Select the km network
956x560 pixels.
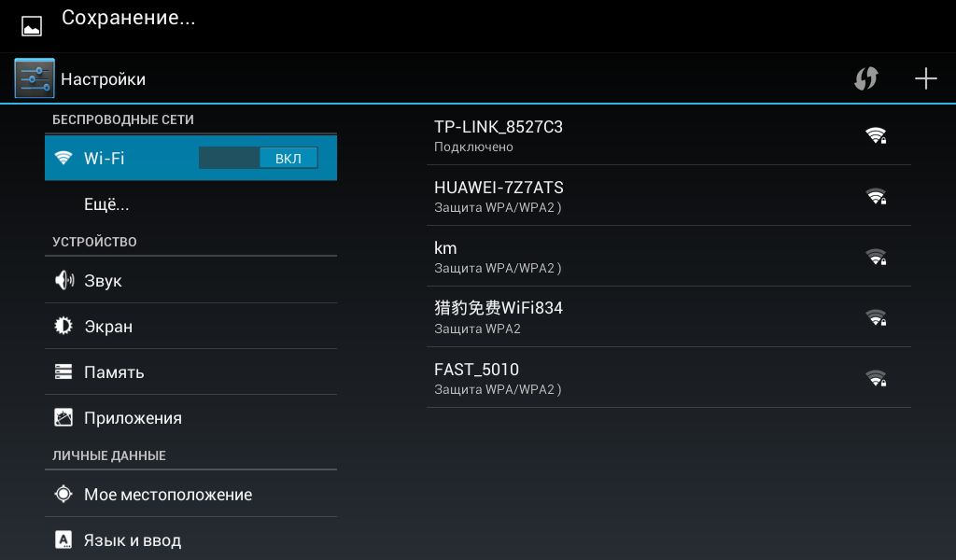[x=668, y=257]
